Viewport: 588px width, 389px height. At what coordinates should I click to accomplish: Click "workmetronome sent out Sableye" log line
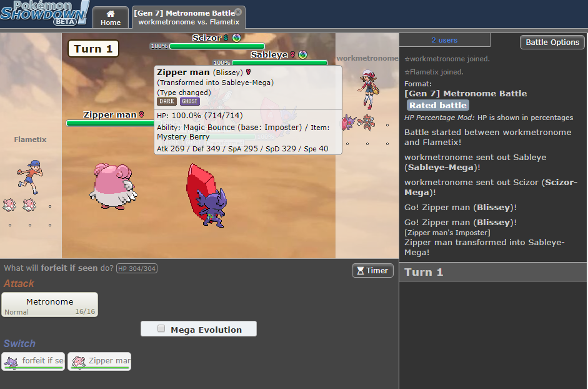pos(475,162)
